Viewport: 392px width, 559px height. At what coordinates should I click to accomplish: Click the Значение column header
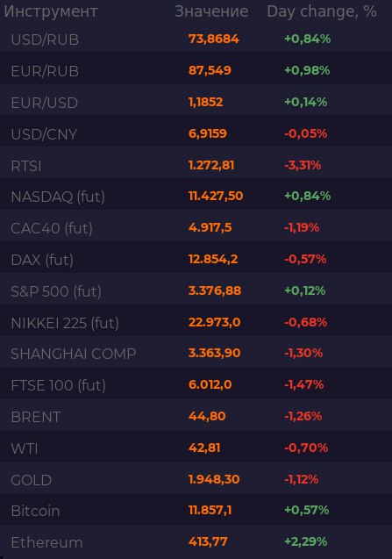pyautogui.click(x=211, y=11)
